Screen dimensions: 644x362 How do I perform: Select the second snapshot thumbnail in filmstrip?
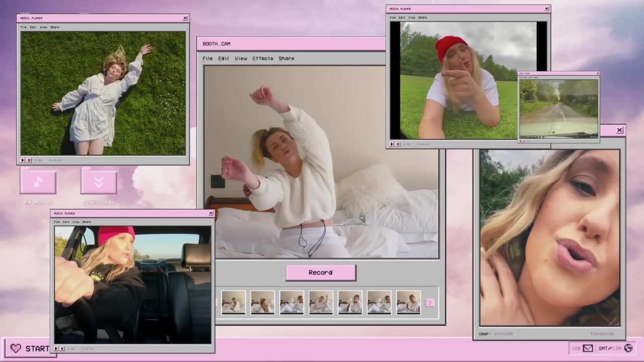pyautogui.click(x=263, y=303)
